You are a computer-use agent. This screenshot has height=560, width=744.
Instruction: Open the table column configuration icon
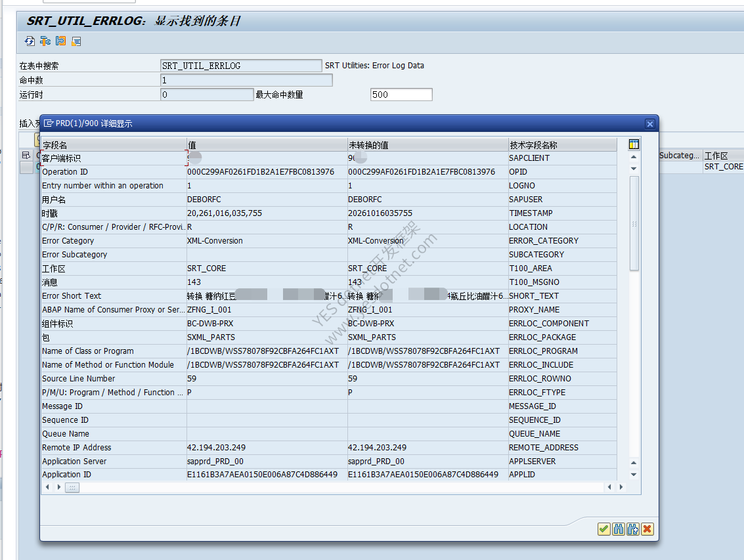[634, 144]
